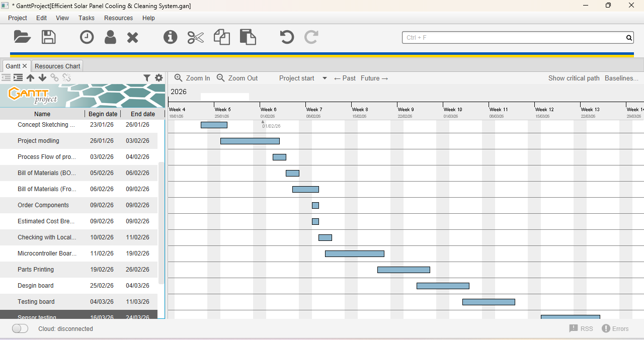Click the Testing board Gantt bar
The width and height of the screenshot is (644, 340).
(489, 302)
